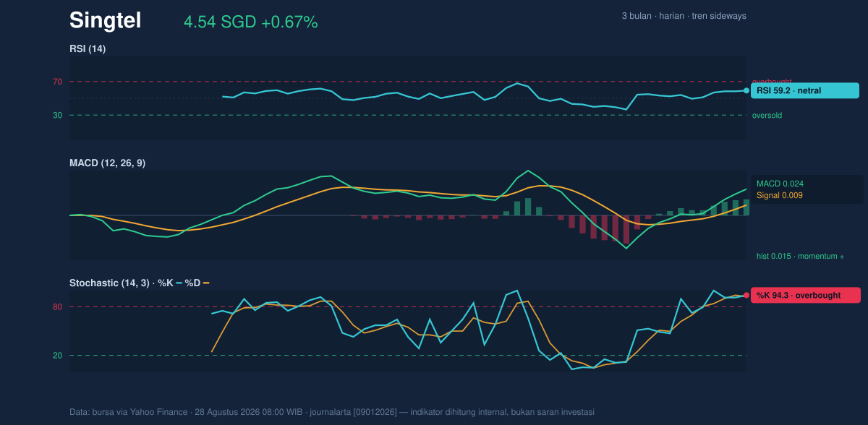The width and height of the screenshot is (868, 425).
Task: Click the data source footer note
Action: [332, 412]
